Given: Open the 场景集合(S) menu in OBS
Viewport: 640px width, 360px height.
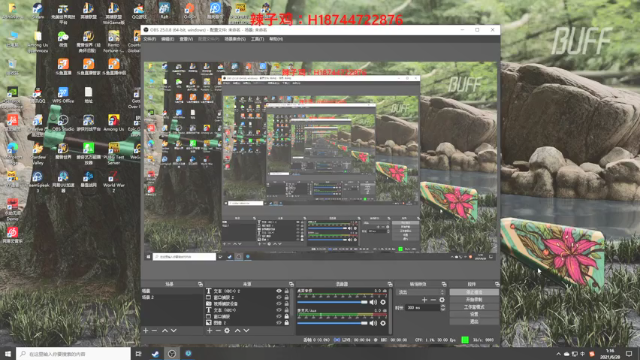Looking at the screenshot, I should click(235, 39).
